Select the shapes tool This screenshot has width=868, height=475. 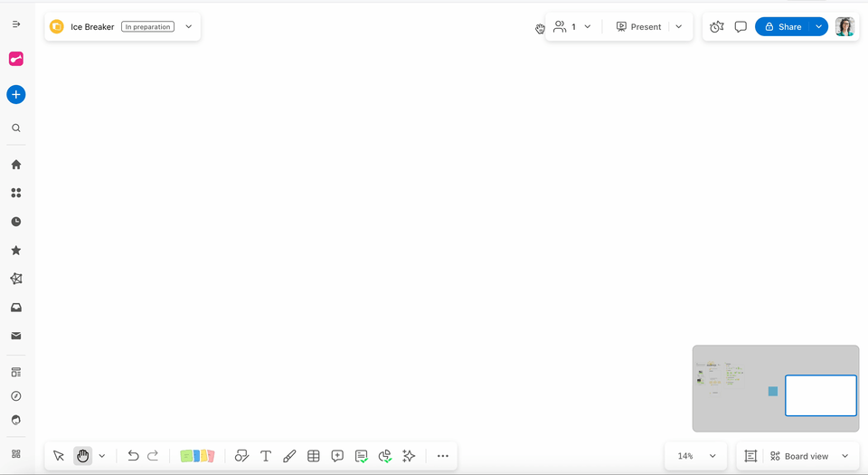click(x=241, y=456)
